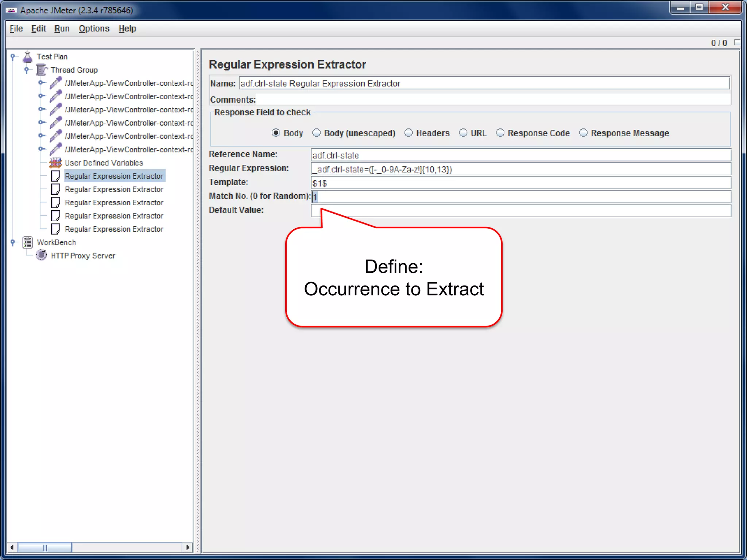The image size is (747, 560).
Task: Click the Thread Group spool icon
Action: click(x=42, y=70)
